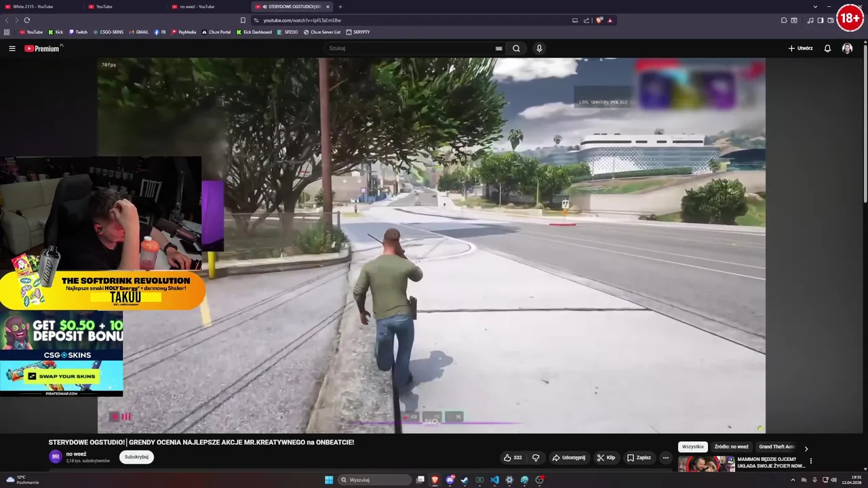Open the Twitch bookmark
This screenshot has width=868, height=488.
(x=78, y=32)
